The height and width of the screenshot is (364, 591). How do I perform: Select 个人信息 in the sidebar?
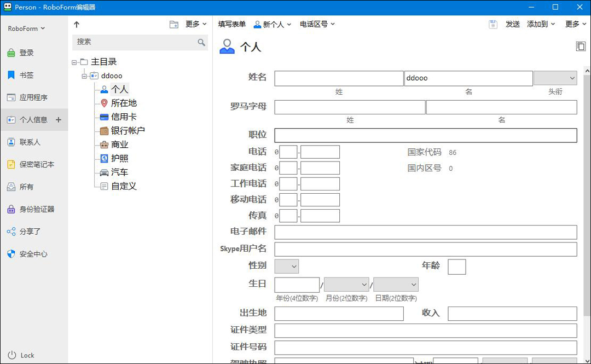(27, 119)
